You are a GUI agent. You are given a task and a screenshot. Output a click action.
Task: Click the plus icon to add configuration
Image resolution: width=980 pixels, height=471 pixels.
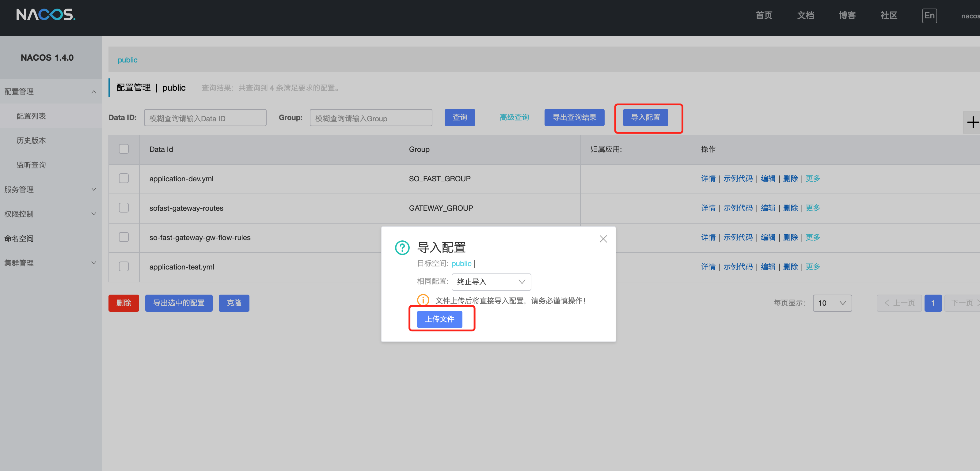pyautogui.click(x=972, y=122)
